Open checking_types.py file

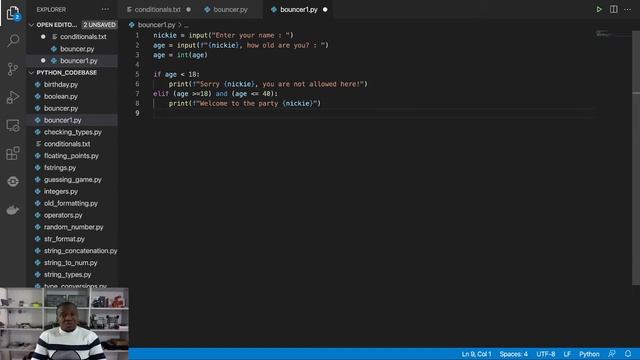(x=73, y=132)
